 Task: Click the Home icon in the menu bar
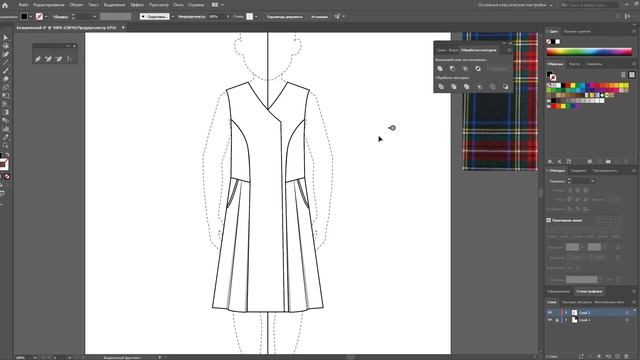coord(5,5)
